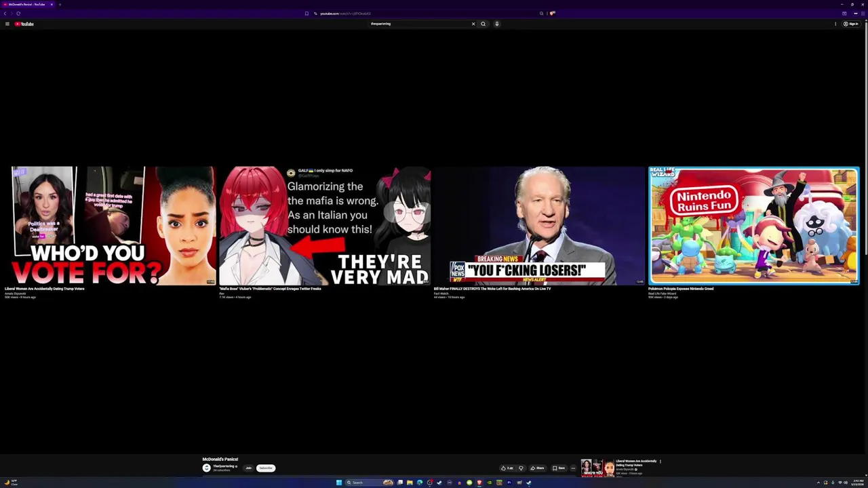Open the Brave shields icon
The image size is (868, 488).
coord(552,13)
